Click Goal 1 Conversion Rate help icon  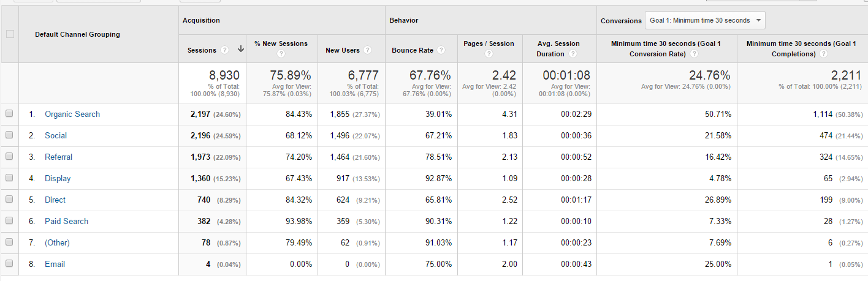coord(694,54)
